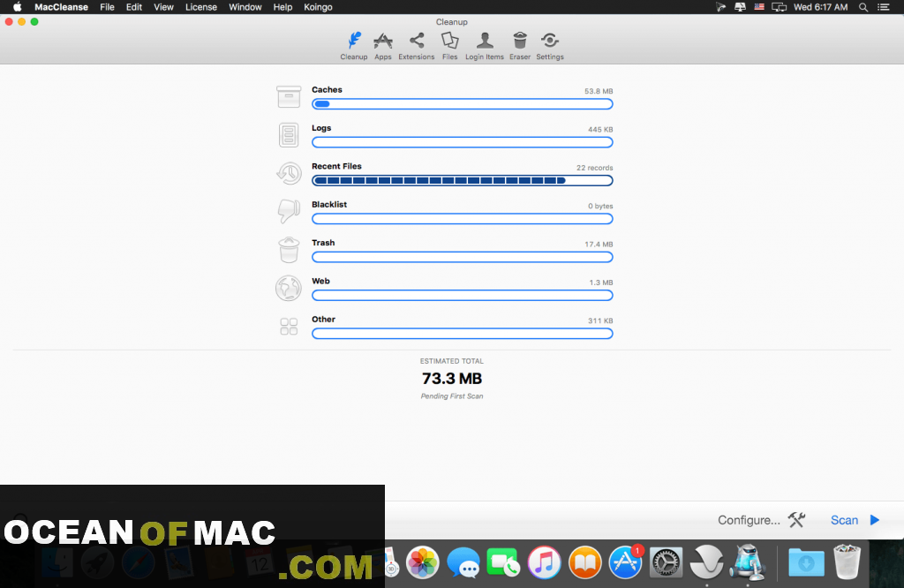Click the Blacklist thumbs-down icon
This screenshot has height=588, width=904.
click(x=289, y=211)
